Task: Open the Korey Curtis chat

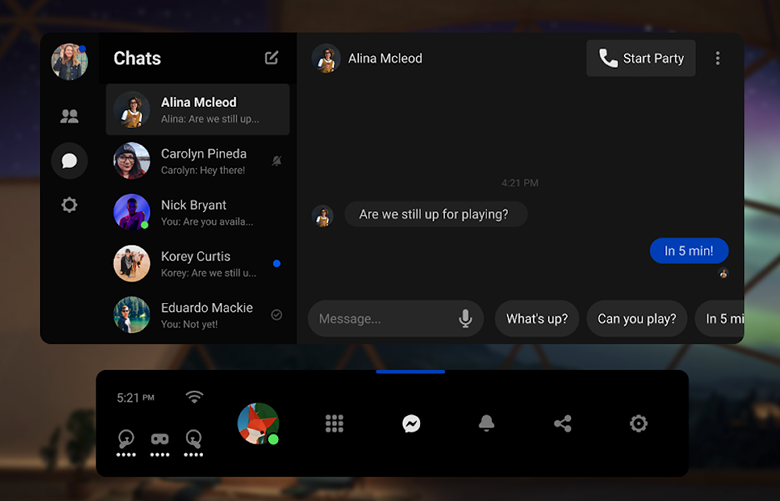Action: tap(198, 264)
